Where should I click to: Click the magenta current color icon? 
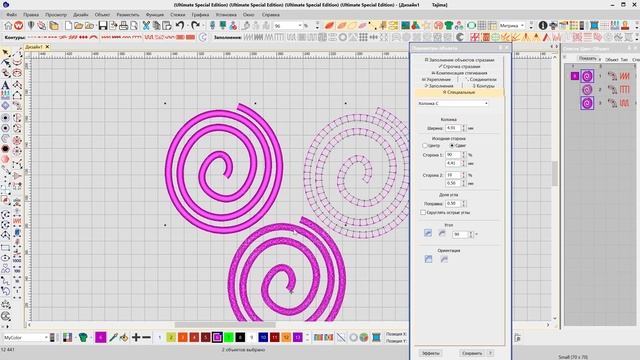(100, 337)
